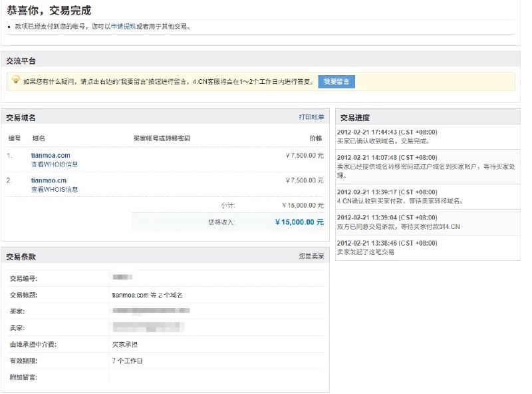View WHOIS info under tianmao.cm
The width and height of the screenshot is (532, 394).
point(55,190)
